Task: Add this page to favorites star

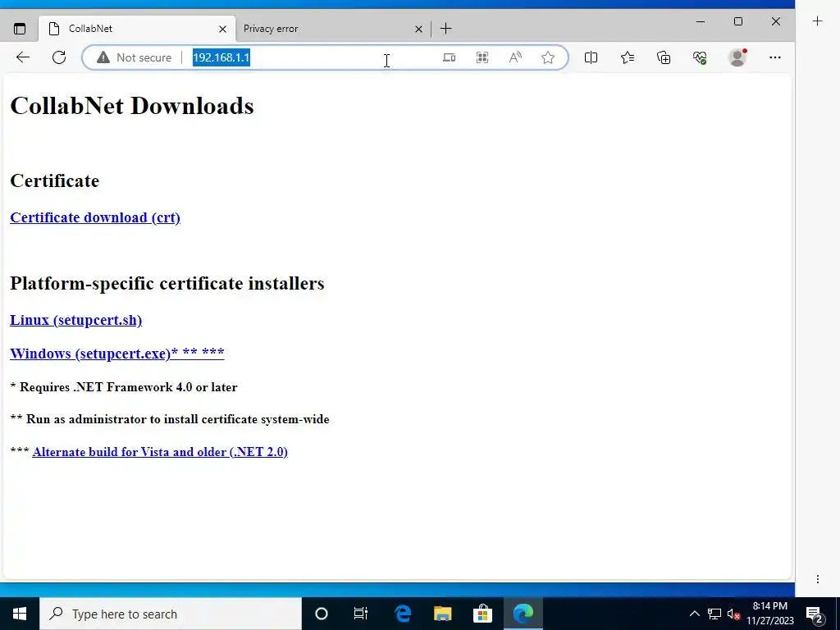Action: 547,57
